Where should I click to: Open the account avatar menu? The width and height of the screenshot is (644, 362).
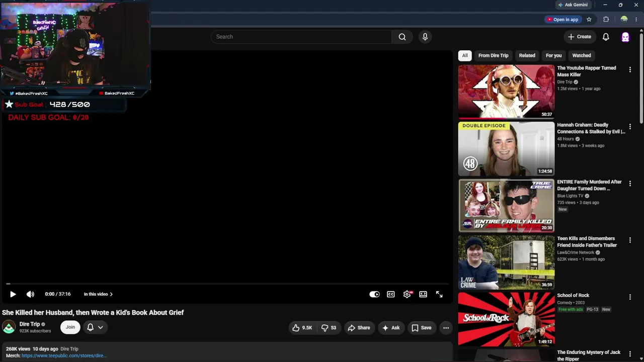pos(625,37)
